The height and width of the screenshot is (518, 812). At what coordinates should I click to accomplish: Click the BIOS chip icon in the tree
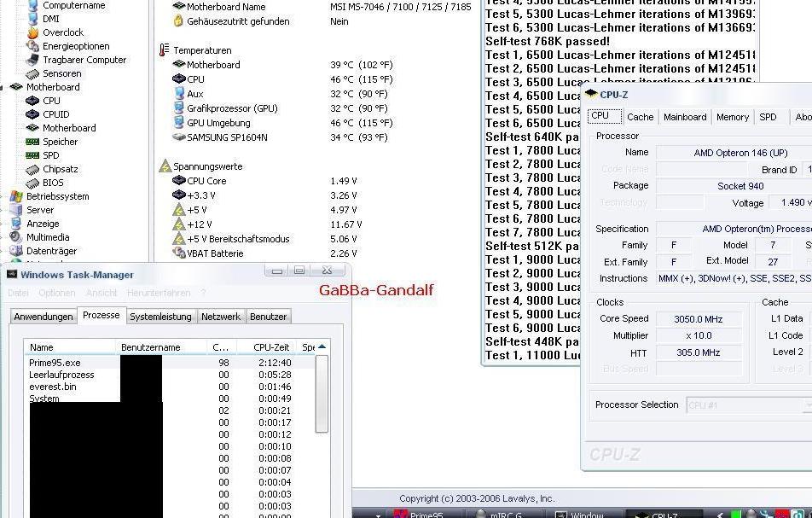(32, 183)
